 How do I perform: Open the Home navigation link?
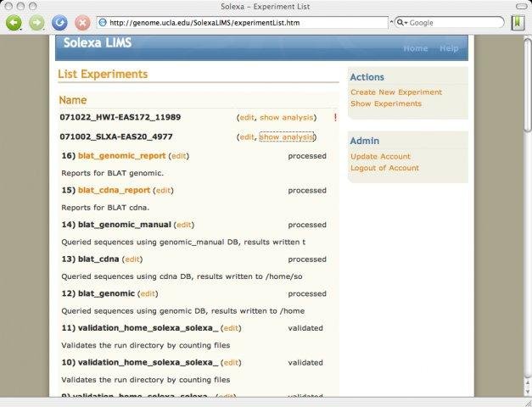tap(415, 48)
